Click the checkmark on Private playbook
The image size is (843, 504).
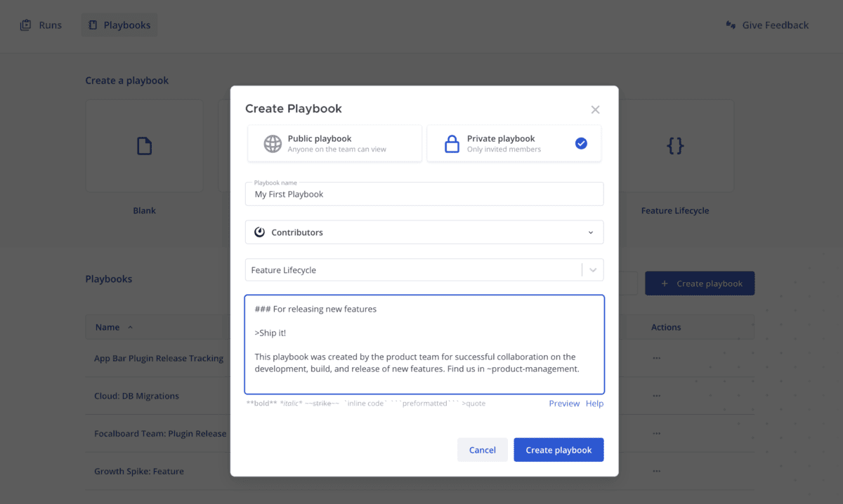(x=581, y=143)
